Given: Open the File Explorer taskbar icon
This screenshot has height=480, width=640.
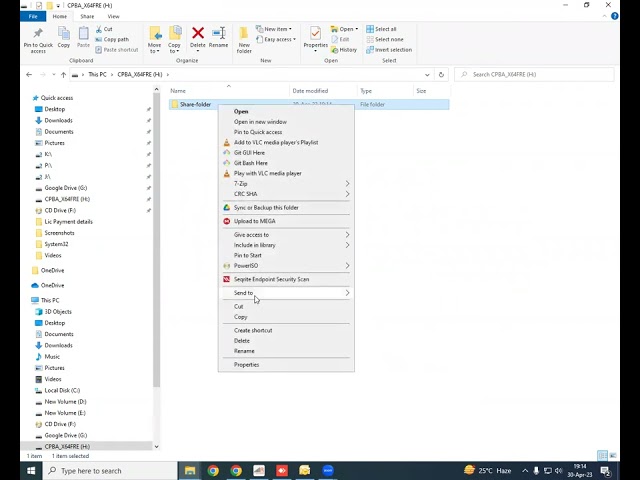Looking at the screenshot, I should [x=190, y=471].
